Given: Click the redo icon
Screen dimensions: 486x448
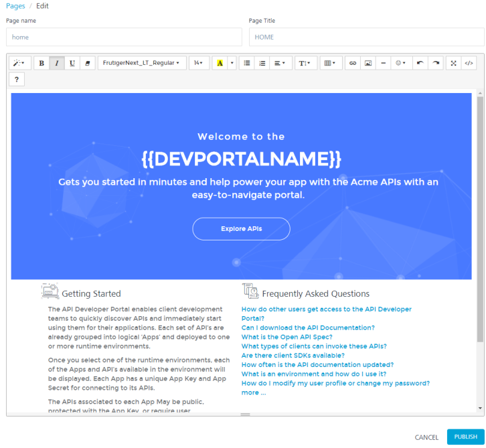Looking at the screenshot, I should (436, 63).
